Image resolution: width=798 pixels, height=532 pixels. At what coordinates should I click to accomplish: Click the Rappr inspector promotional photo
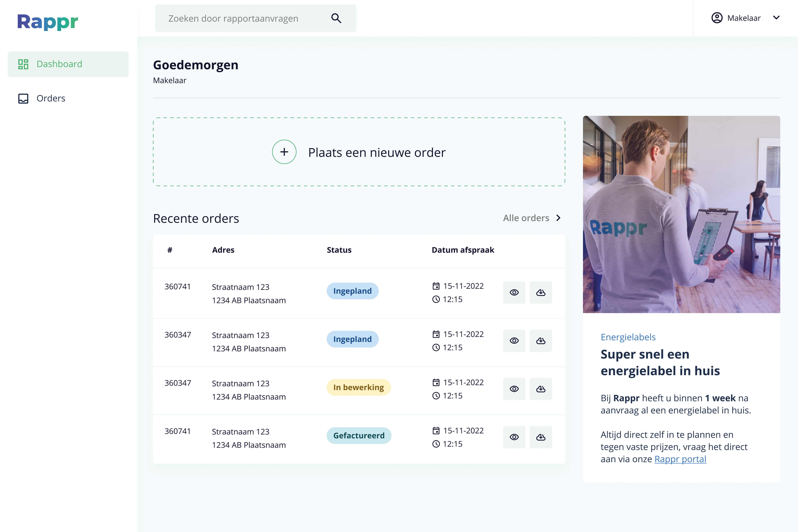(681, 214)
